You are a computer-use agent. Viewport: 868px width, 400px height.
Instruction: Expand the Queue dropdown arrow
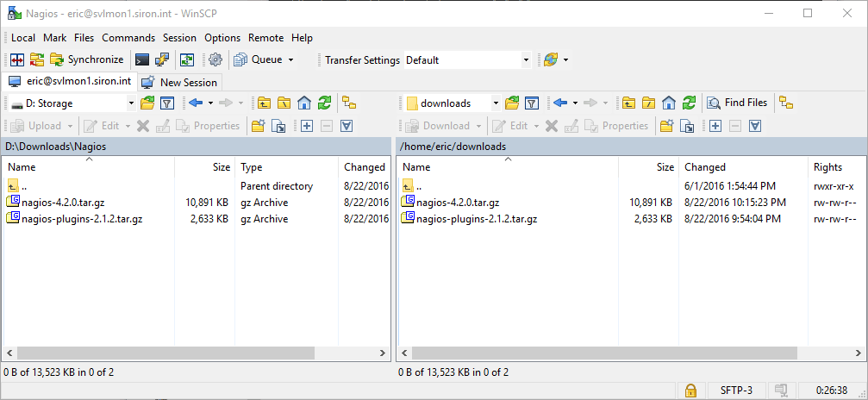point(291,59)
